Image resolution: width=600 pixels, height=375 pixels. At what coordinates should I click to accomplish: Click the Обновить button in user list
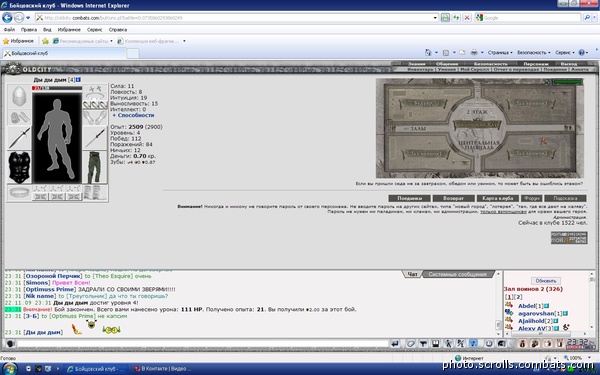click(546, 281)
